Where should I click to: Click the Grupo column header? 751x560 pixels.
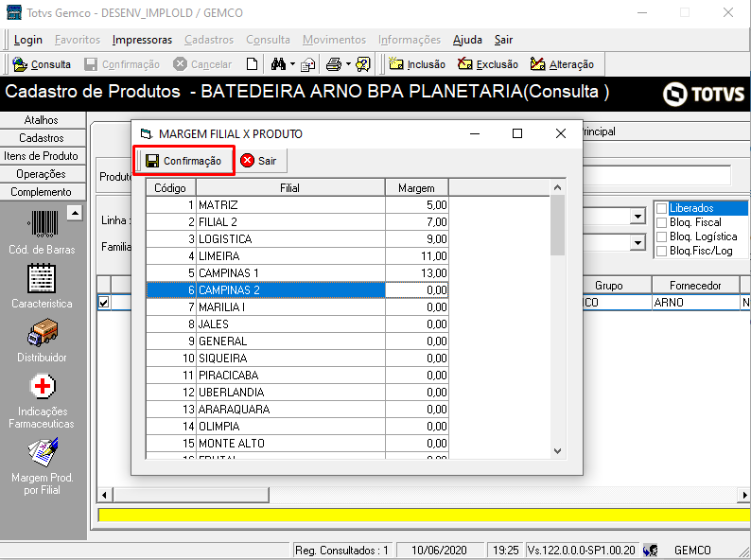pyautogui.click(x=609, y=286)
